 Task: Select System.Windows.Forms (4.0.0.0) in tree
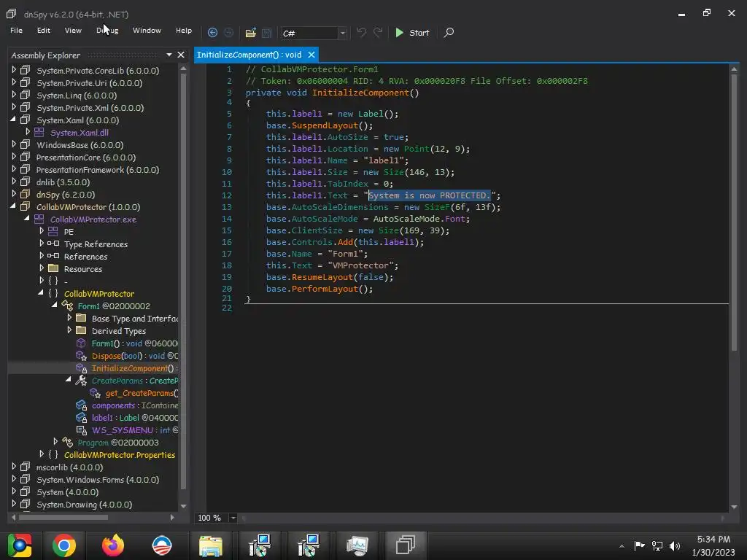click(98, 480)
